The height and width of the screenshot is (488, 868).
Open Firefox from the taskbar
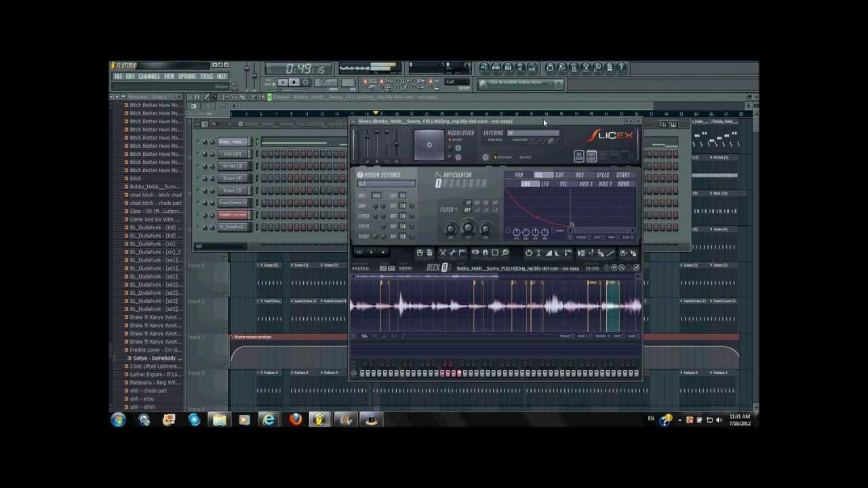click(295, 420)
